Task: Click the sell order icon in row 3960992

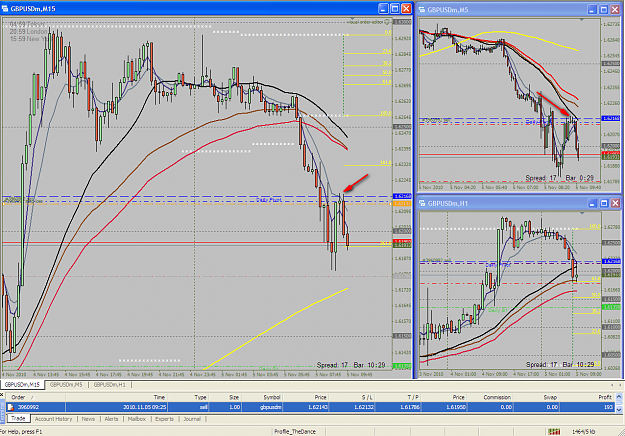Action: (x=11, y=407)
